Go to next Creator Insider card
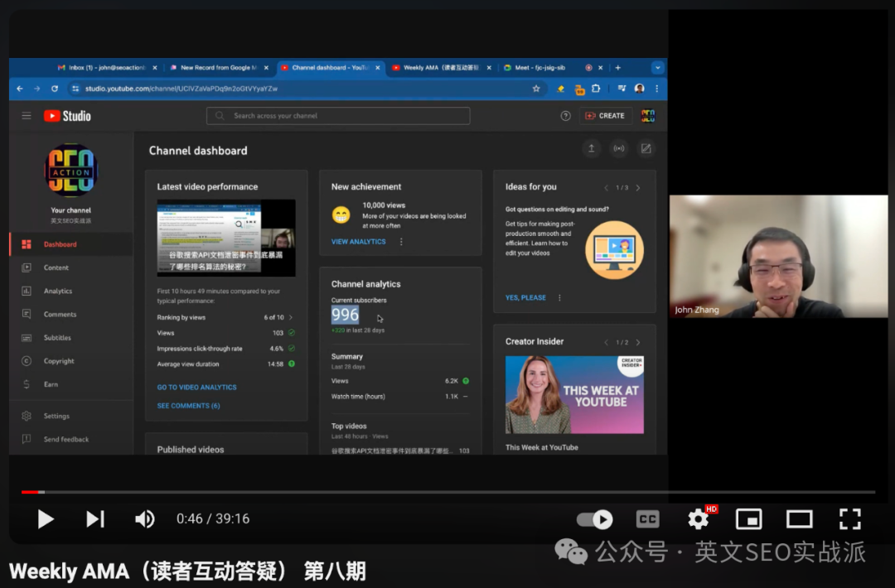The width and height of the screenshot is (895, 588). 638,342
